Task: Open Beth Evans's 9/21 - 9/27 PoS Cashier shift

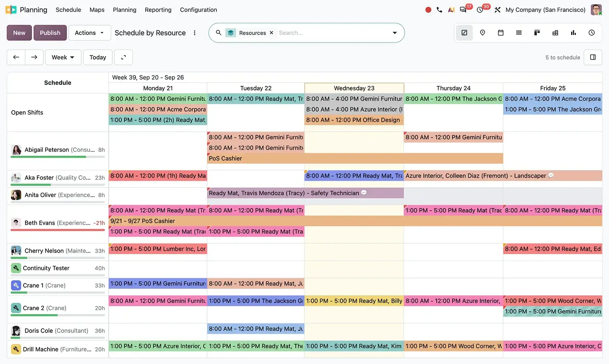Action: click(356, 221)
